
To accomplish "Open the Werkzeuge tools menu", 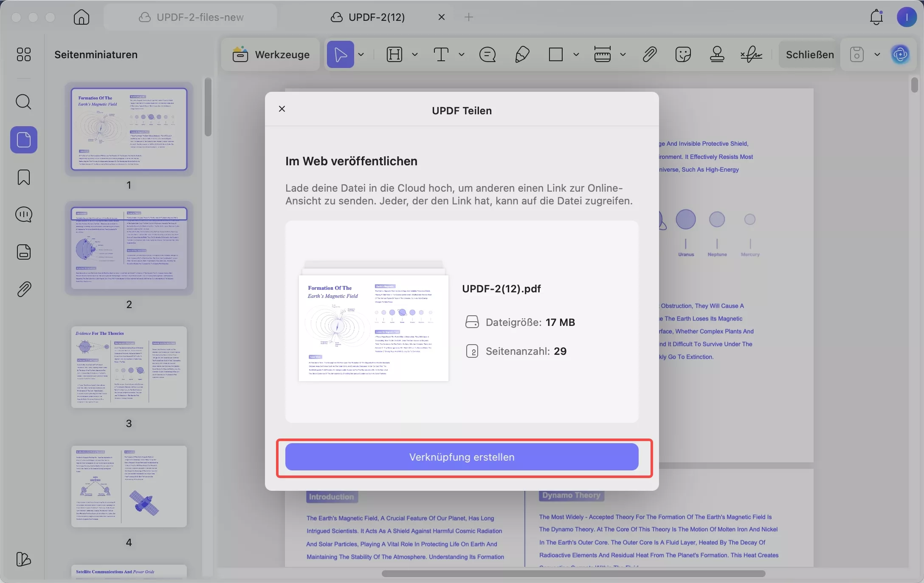I will point(270,54).
